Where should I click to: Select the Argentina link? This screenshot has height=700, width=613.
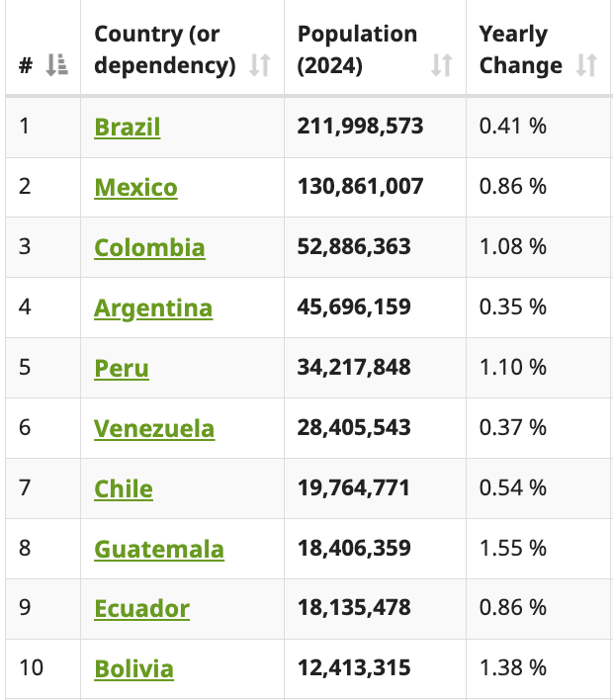click(x=152, y=308)
